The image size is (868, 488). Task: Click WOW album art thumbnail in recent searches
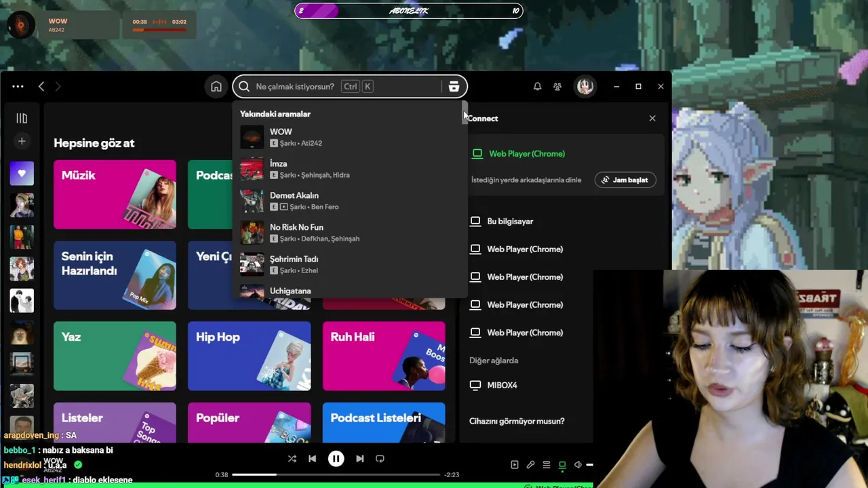tap(252, 137)
